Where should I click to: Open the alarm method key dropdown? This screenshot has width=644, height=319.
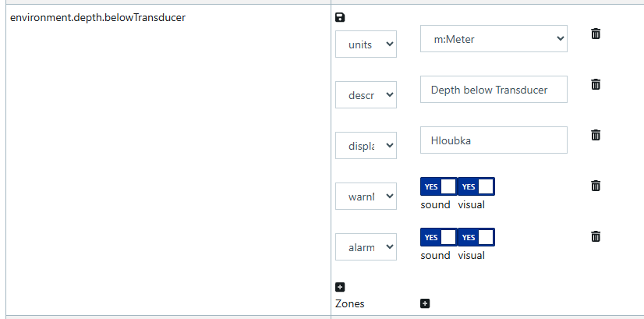click(x=366, y=247)
